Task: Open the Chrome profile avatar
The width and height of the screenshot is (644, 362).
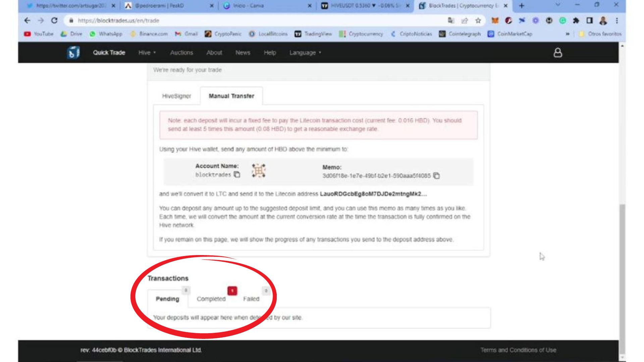Action: [x=603, y=20]
